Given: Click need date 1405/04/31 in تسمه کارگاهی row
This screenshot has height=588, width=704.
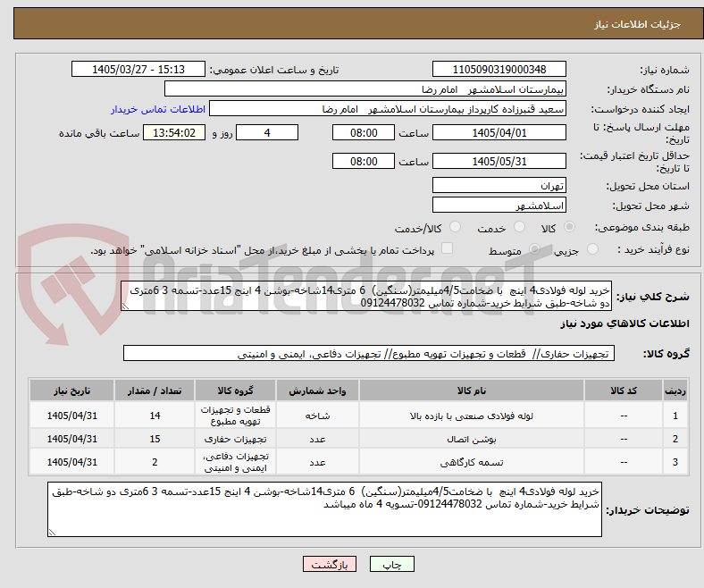Looking at the screenshot, I should (x=71, y=462).
